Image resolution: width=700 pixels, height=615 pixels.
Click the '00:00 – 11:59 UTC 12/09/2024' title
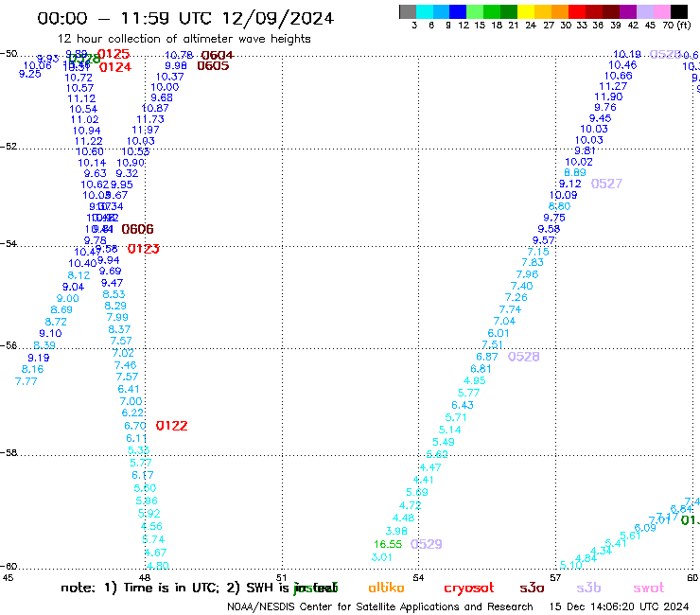(x=185, y=18)
